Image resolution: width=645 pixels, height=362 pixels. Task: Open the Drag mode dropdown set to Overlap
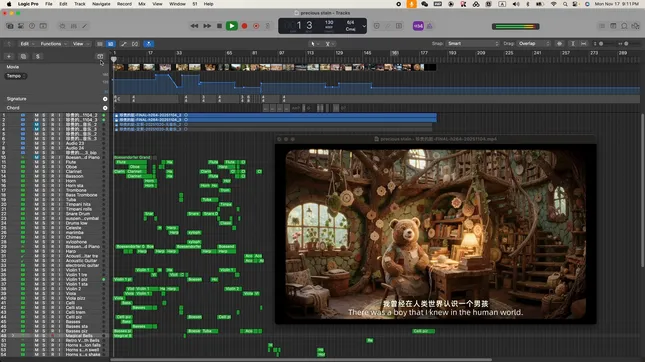click(534, 44)
